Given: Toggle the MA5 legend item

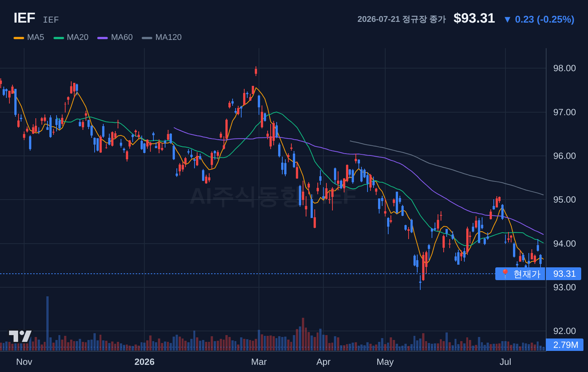Looking at the screenshot, I should click(29, 37).
